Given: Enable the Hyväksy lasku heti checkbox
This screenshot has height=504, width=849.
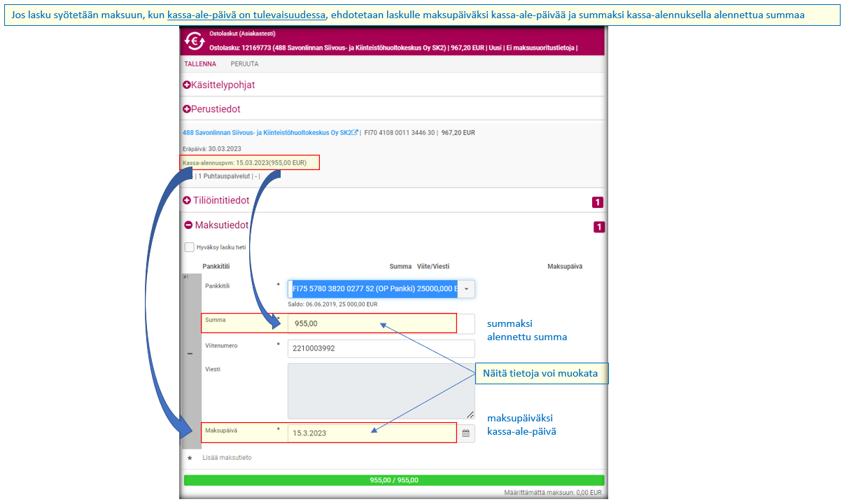Looking at the screenshot, I should pyautogui.click(x=190, y=247).
